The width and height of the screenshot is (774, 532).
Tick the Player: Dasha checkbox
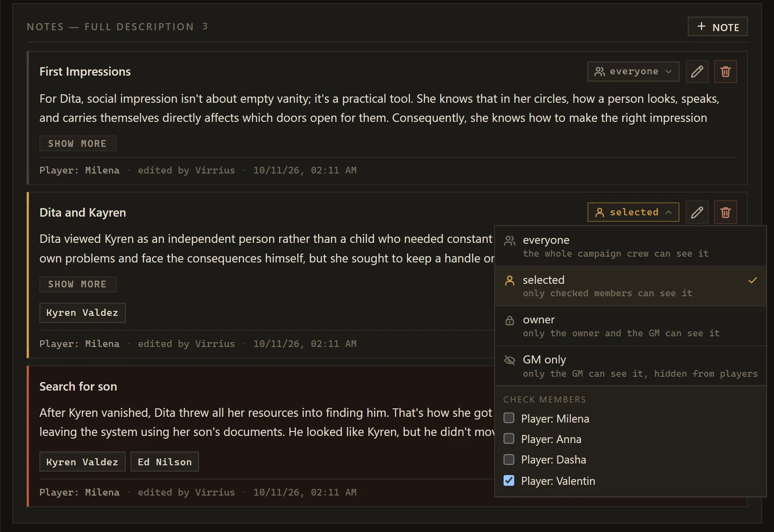click(509, 459)
